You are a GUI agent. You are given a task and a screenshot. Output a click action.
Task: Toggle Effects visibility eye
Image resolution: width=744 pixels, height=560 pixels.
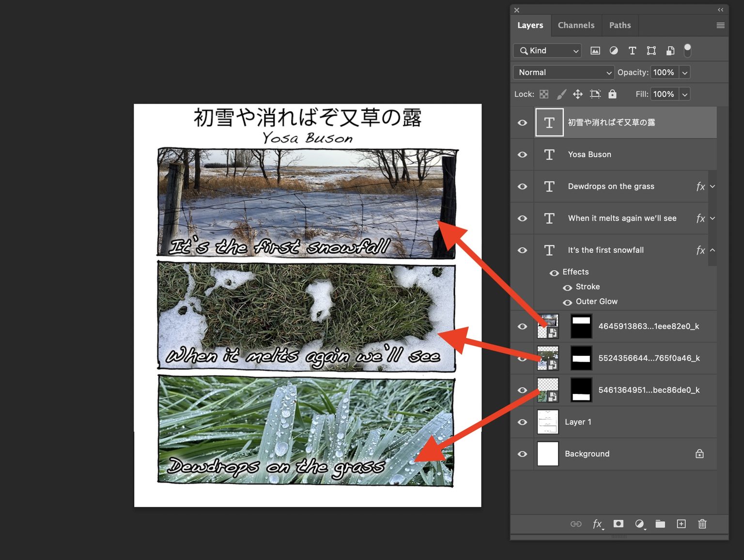coord(554,273)
